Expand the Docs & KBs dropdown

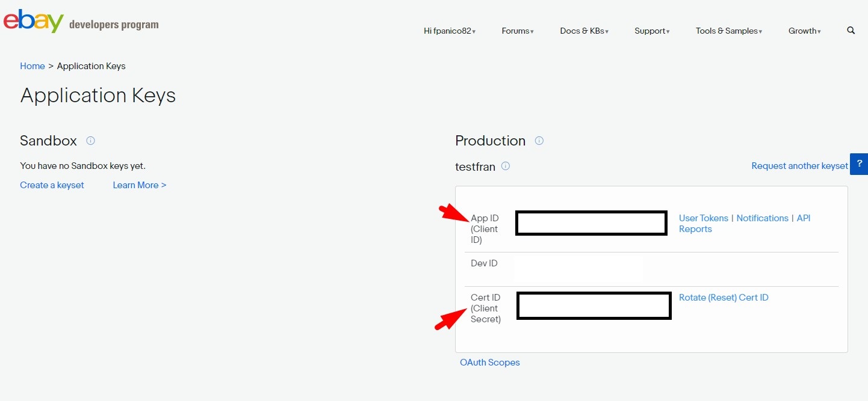[584, 31]
